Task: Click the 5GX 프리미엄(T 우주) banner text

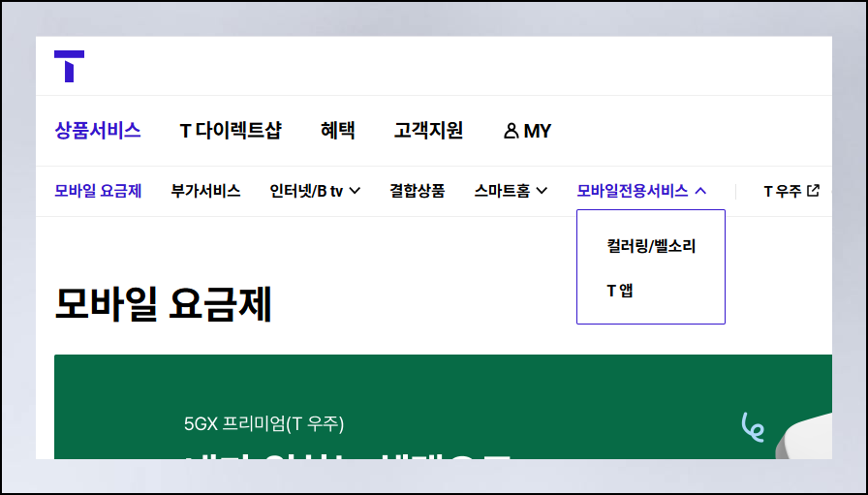Action: tap(263, 424)
